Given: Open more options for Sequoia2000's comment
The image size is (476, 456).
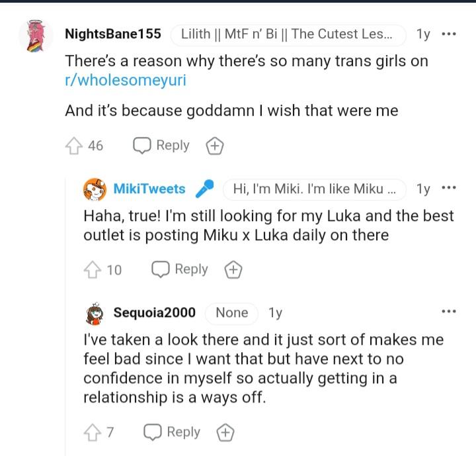Looking at the screenshot, I should click(449, 312).
